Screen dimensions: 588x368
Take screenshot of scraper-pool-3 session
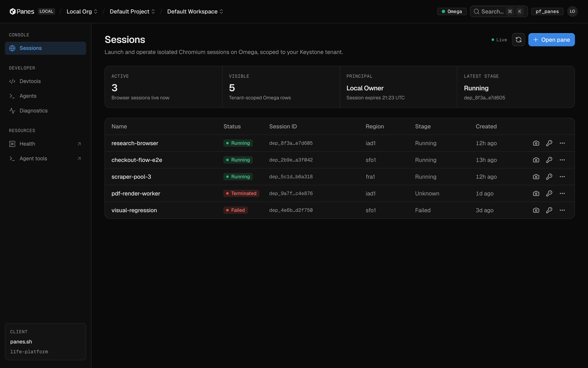click(x=536, y=177)
